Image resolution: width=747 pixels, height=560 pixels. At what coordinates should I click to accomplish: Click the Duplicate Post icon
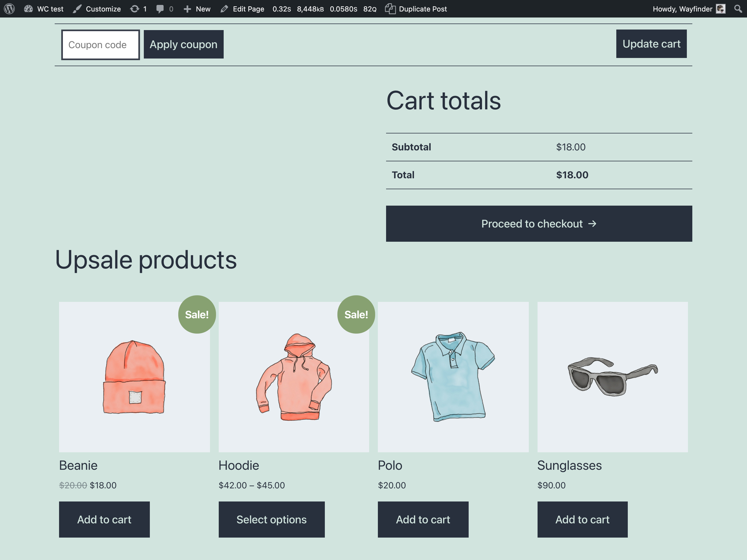pos(390,9)
